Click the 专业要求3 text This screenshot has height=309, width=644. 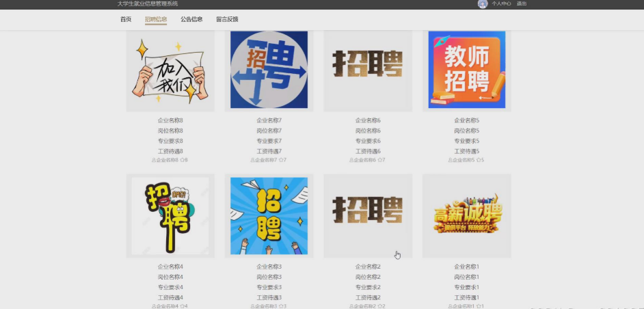(269, 287)
